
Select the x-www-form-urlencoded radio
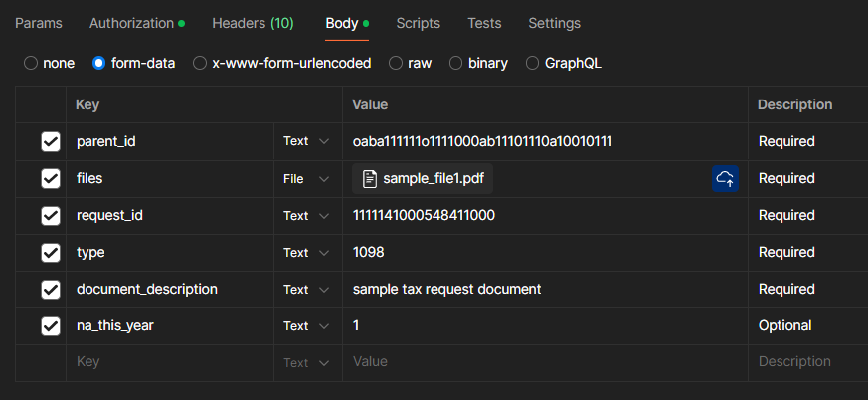click(200, 63)
